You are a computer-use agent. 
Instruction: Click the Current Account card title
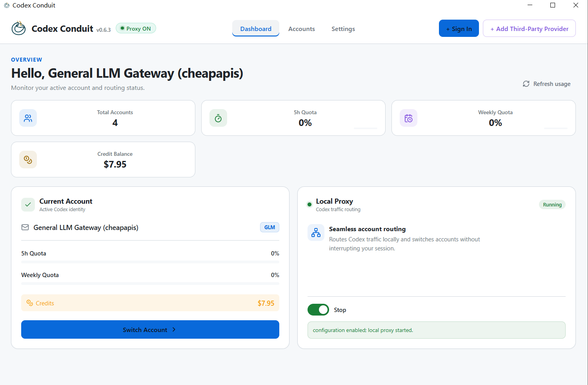click(66, 201)
